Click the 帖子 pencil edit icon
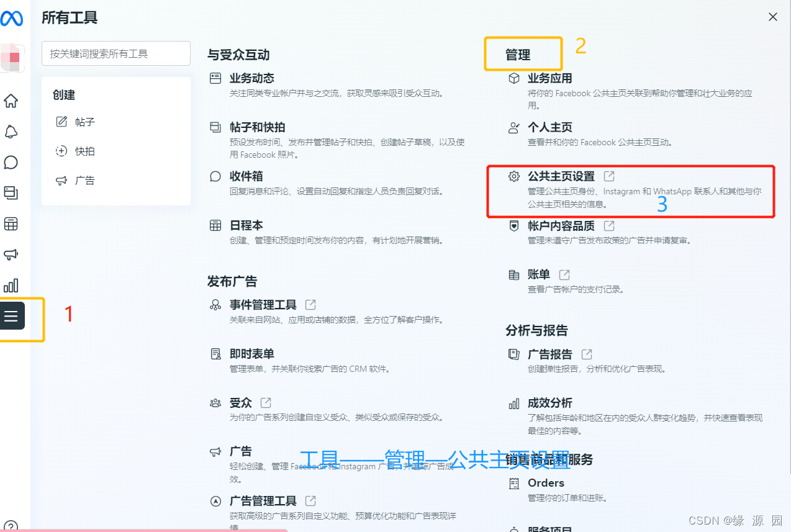Image resolution: width=791 pixels, height=532 pixels. pyautogui.click(x=61, y=122)
